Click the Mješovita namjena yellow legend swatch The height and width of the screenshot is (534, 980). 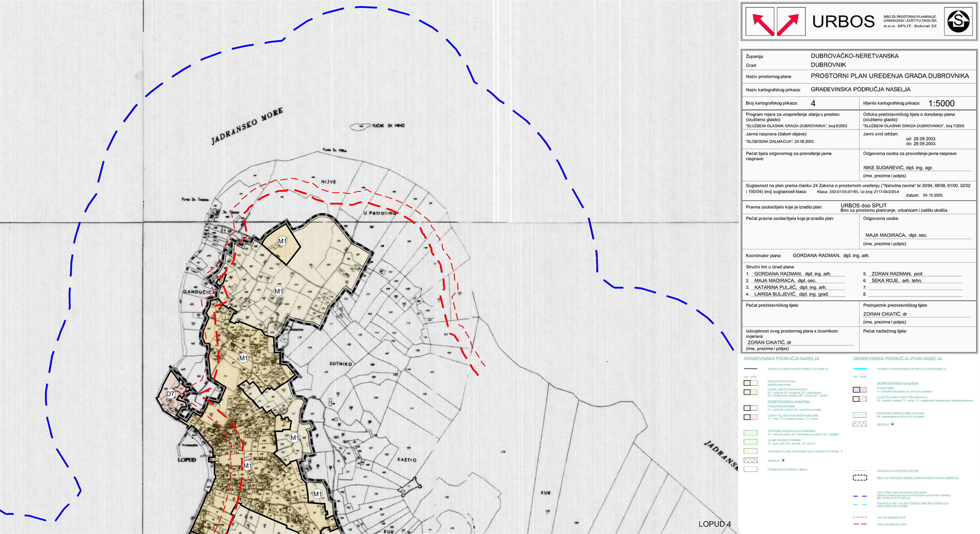(750, 383)
